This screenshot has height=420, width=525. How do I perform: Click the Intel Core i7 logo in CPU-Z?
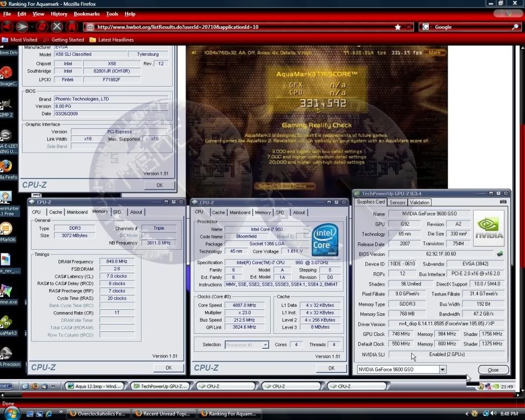(x=325, y=240)
